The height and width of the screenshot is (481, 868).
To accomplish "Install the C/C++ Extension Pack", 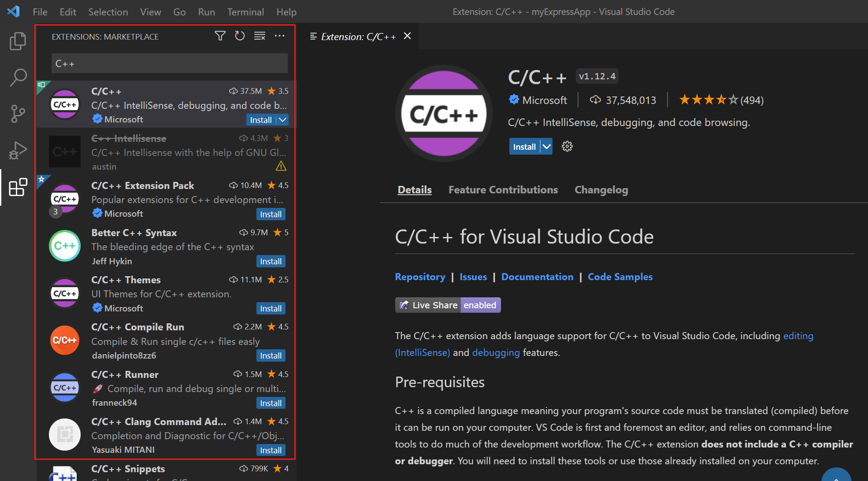I will pyautogui.click(x=271, y=214).
